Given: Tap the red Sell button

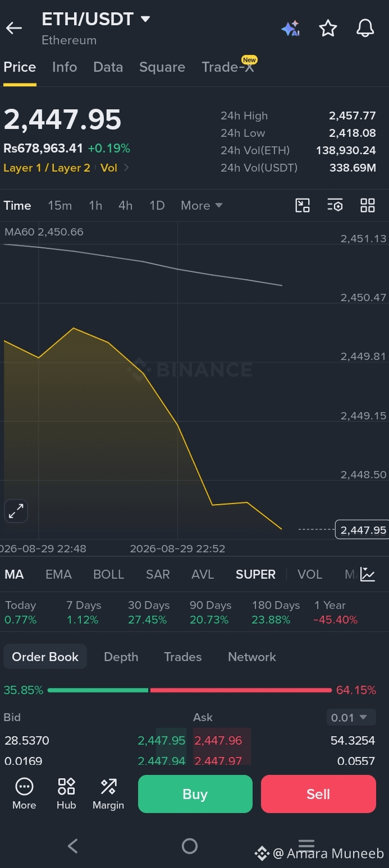Looking at the screenshot, I should point(318,794).
